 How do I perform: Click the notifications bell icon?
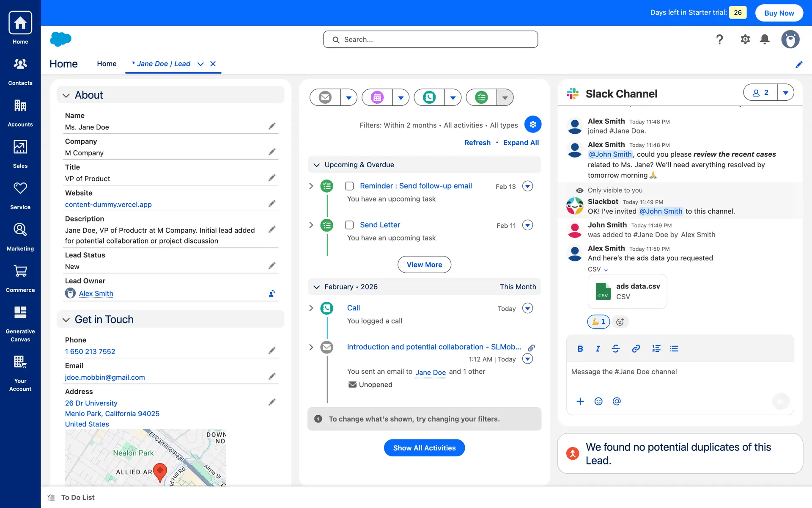click(765, 39)
